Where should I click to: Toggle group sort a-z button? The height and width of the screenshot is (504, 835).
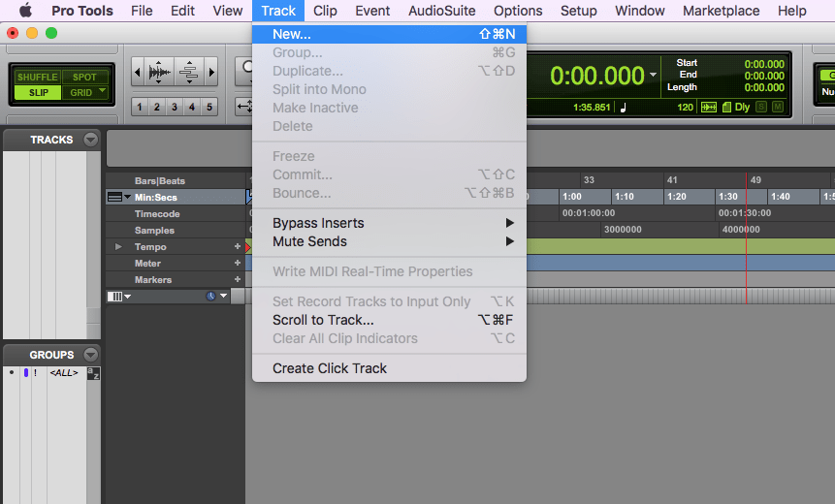[93, 373]
